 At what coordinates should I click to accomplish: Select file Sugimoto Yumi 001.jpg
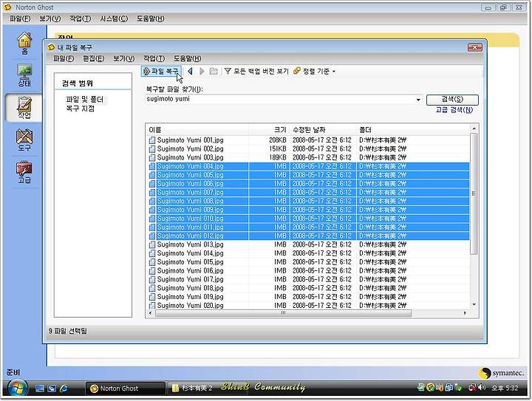[x=190, y=140]
